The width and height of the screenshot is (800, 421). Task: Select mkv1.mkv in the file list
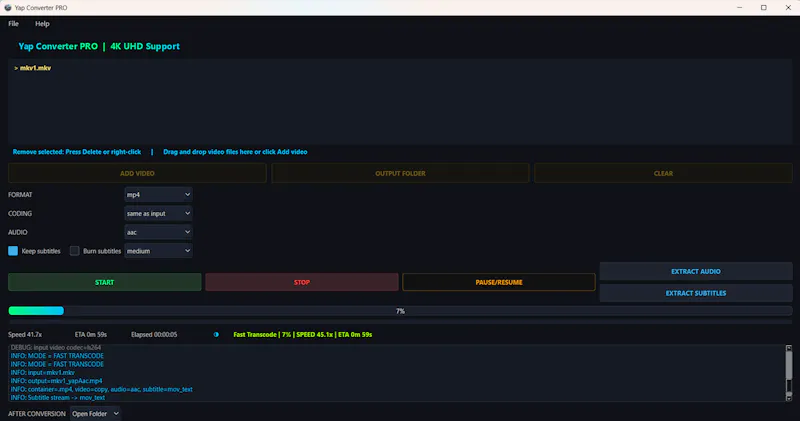(35, 68)
